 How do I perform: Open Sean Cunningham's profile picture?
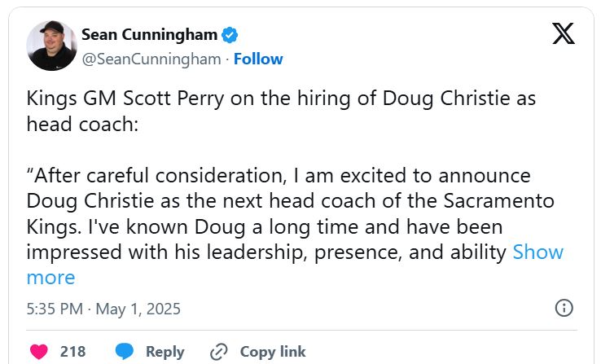(x=52, y=46)
